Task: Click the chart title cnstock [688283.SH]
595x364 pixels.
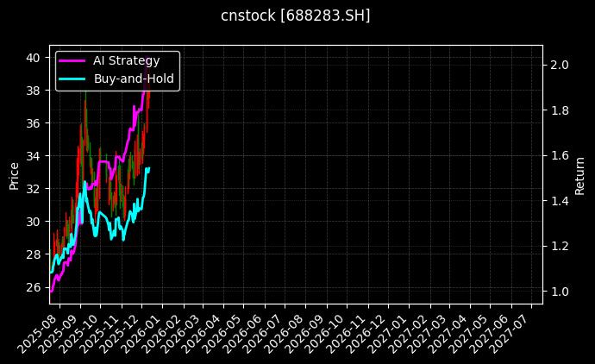Action: [x=297, y=16]
